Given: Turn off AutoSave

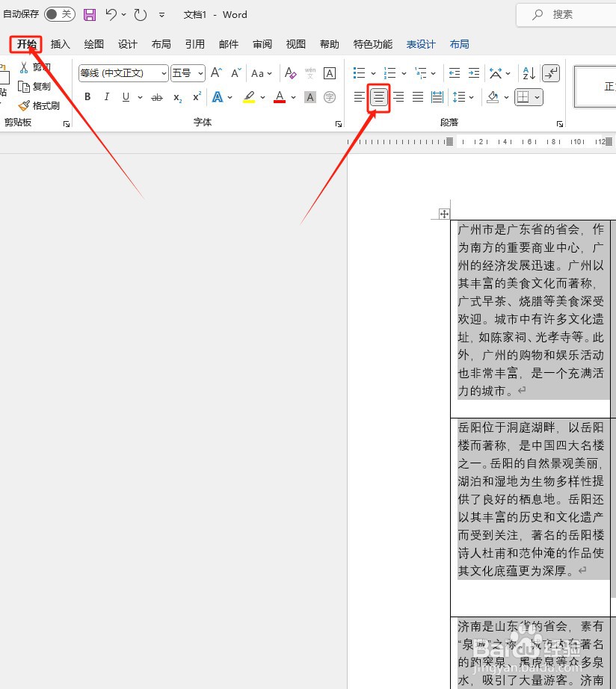Looking at the screenshot, I should point(59,13).
